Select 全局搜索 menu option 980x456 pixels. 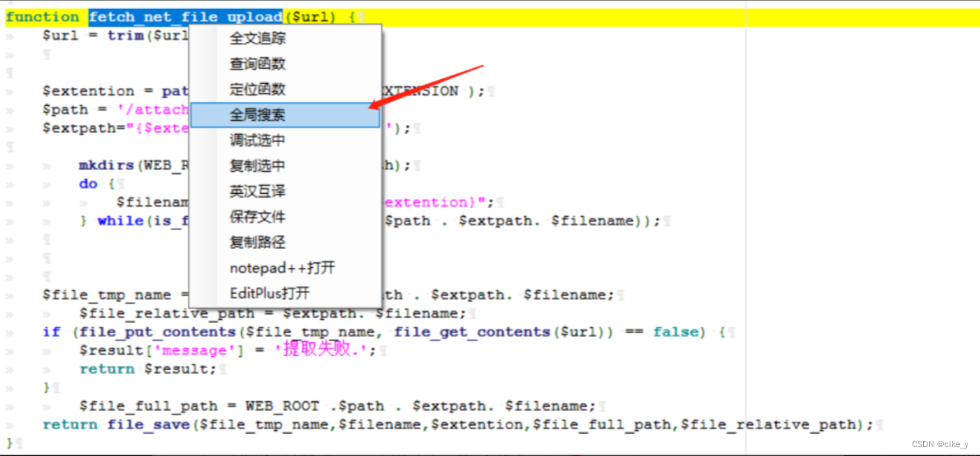(x=285, y=115)
